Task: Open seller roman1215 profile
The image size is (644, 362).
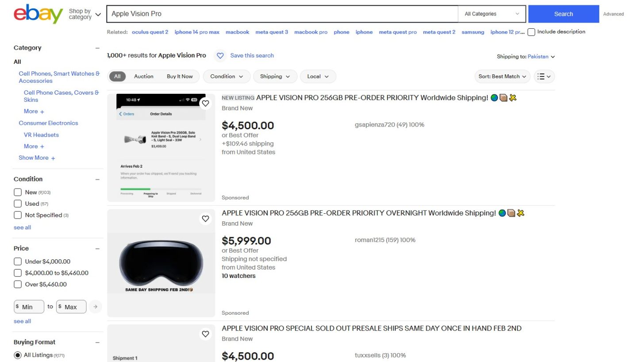Action: point(385,240)
